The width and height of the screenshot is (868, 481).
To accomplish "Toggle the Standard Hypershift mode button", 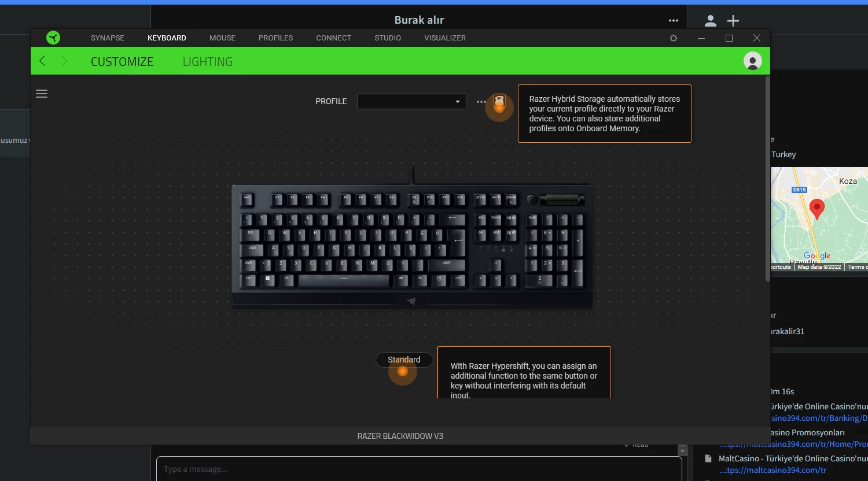I will pyautogui.click(x=404, y=360).
